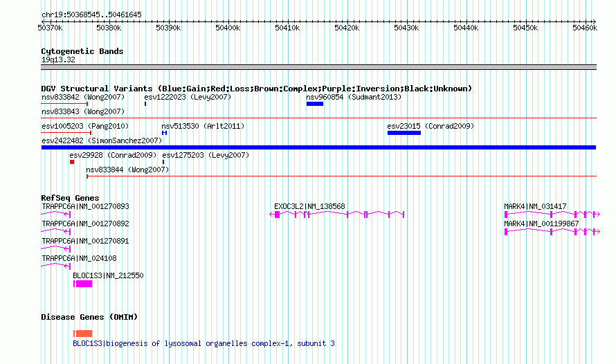Select the esv29928 red loss square

(x=72, y=162)
